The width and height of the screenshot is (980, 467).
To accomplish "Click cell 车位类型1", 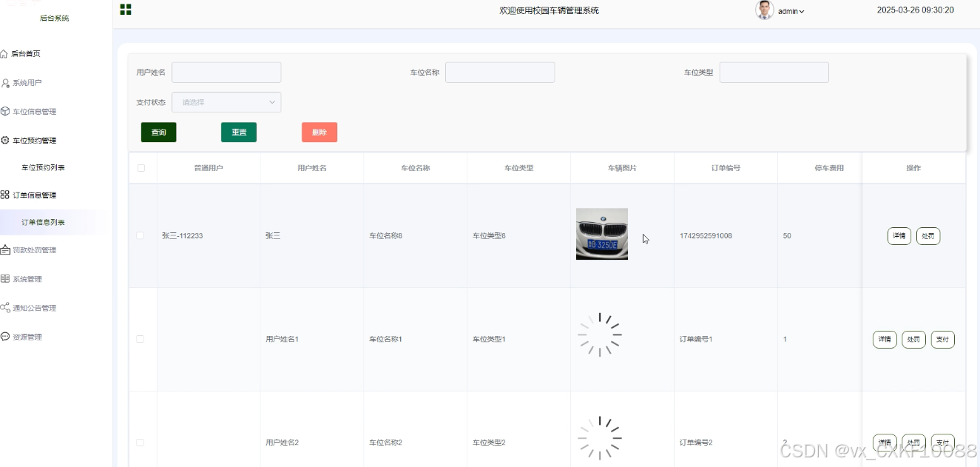I will [489, 340].
